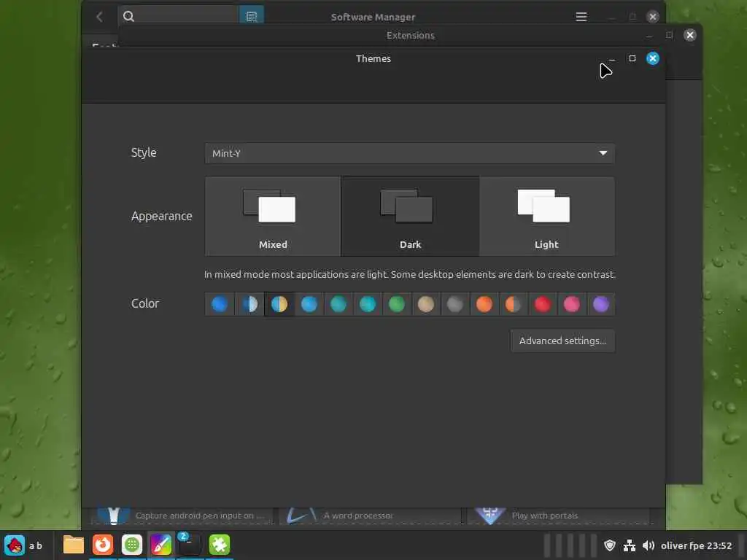Select the Light appearance option
747x560 pixels.
pos(546,216)
